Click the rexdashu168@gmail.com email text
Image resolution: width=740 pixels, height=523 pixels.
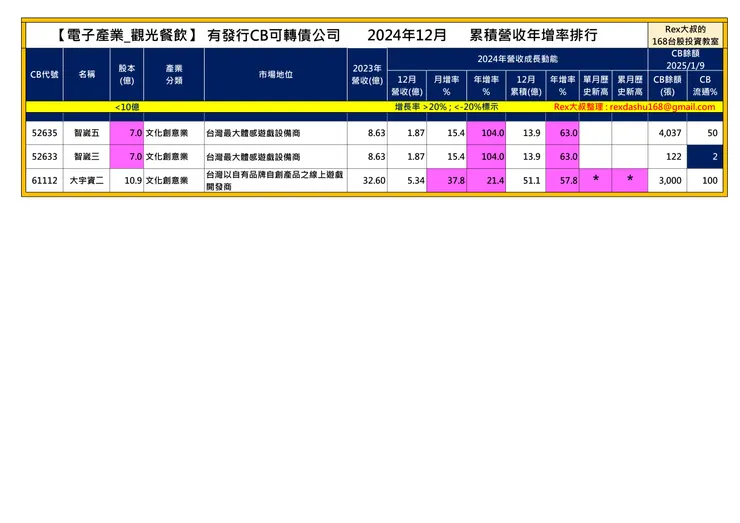[x=662, y=107]
